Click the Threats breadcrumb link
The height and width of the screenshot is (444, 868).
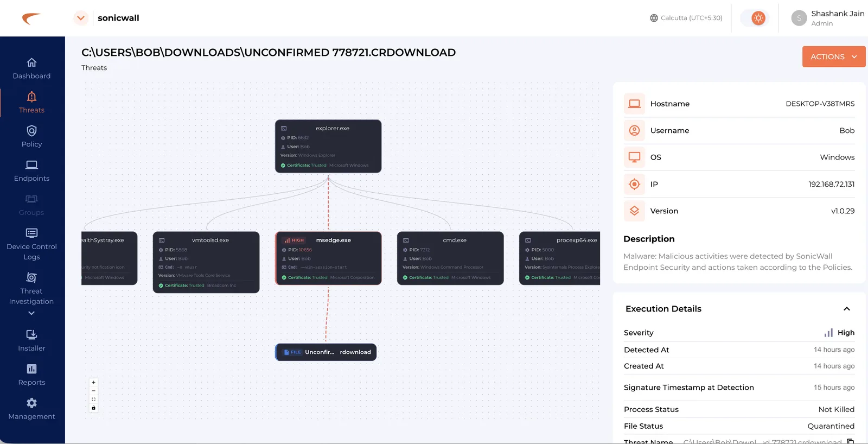tap(94, 68)
